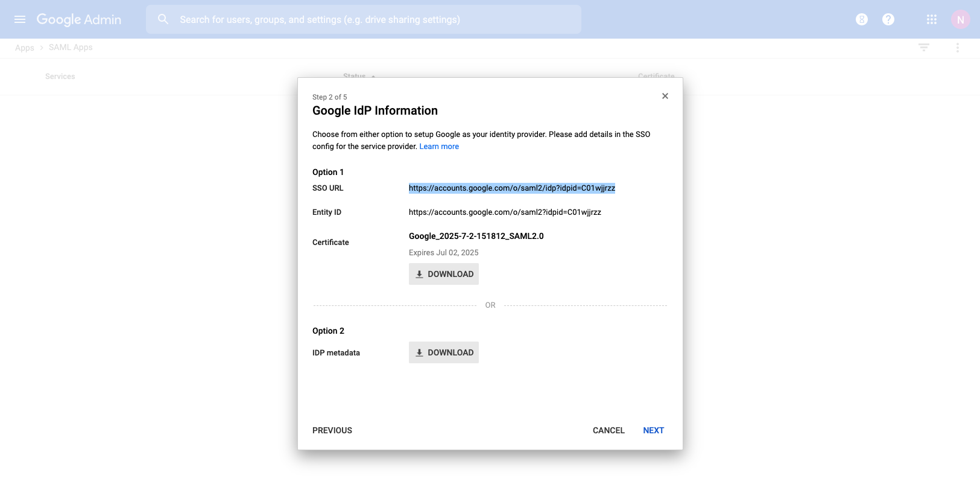This screenshot has height=487, width=980.
Task: Open the three-dot more options menu
Action: [x=957, y=47]
